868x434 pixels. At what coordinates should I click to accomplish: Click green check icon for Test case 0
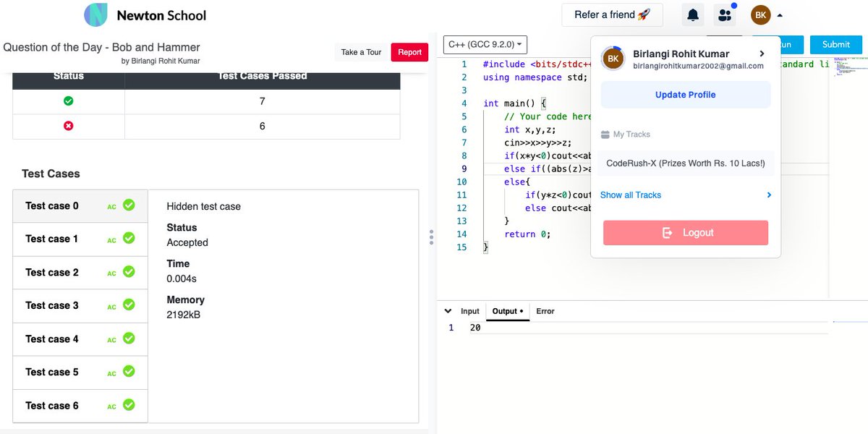click(129, 205)
